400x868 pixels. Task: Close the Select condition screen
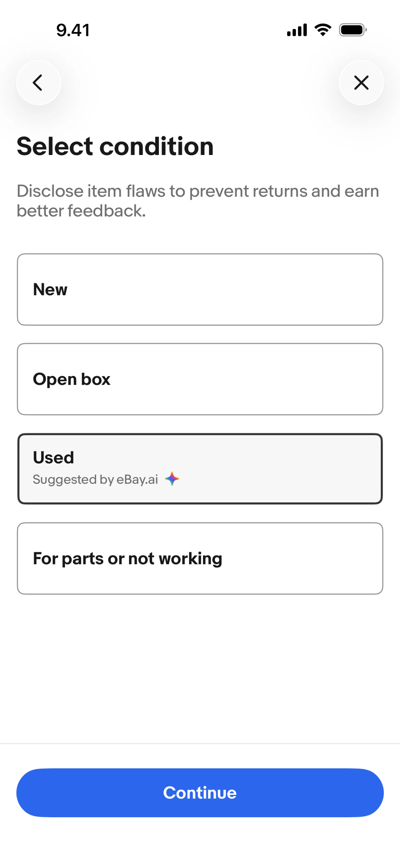[361, 83]
